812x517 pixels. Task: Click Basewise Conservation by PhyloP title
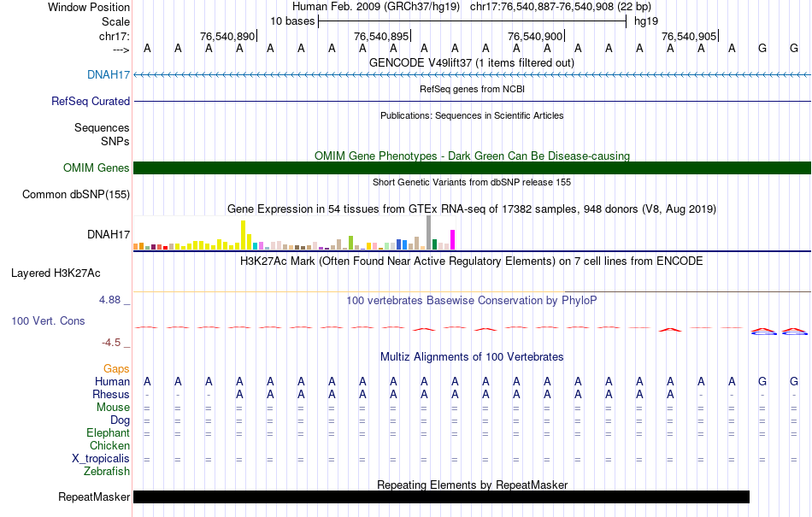[472, 301]
